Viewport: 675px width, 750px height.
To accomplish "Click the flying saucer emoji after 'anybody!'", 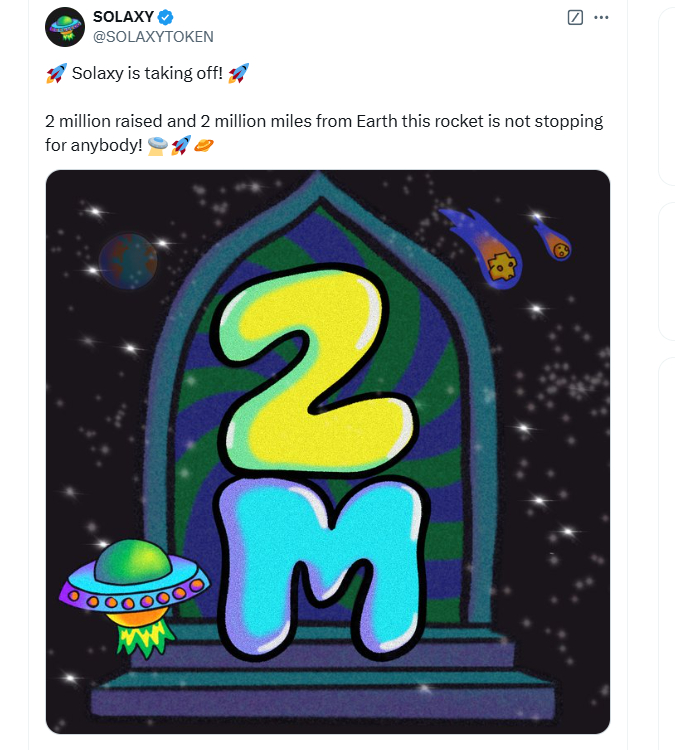I will point(157,146).
